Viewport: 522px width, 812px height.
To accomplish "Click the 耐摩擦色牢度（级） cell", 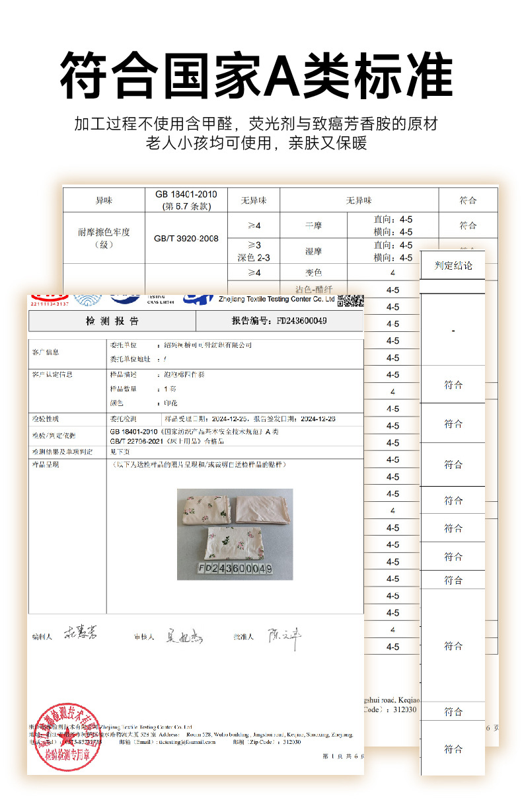I will tap(104, 238).
